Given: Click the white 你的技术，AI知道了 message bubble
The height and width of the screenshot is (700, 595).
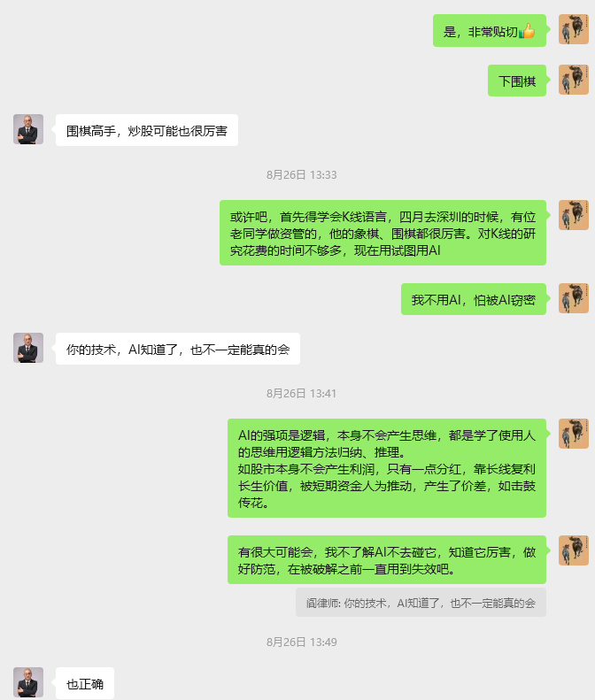Looking at the screenshot, I should coord(178,349).
